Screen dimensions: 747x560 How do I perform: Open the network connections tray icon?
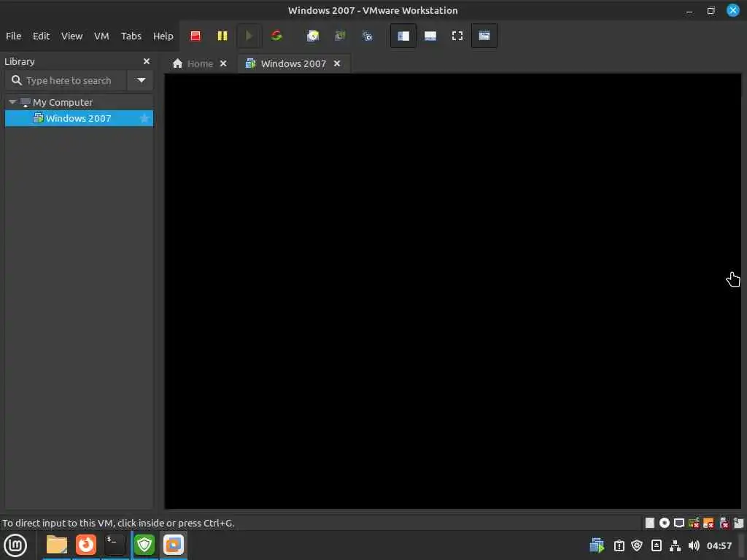click(x=675, y=545)
